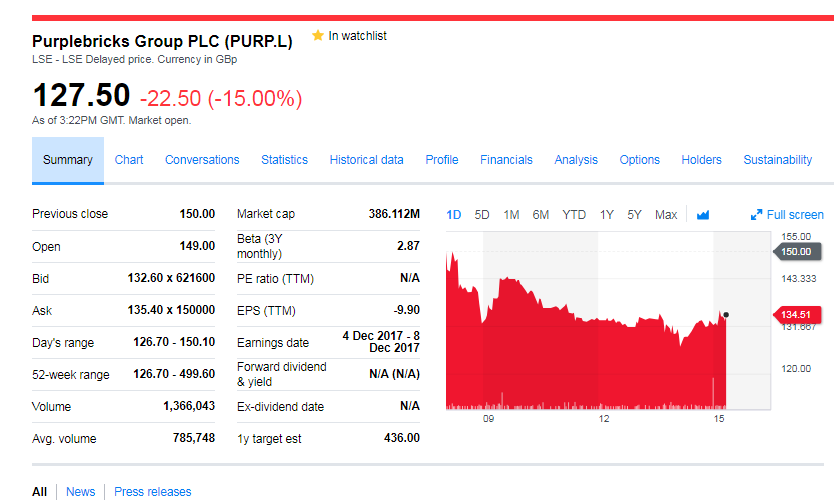The width and height of the screenshot is (834, 500).
Task: Switch to the Chart tab
Action: tap(129, 160)
